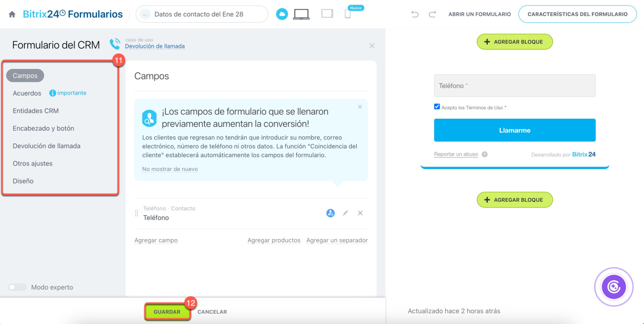Viewport: 644px width, 324px height.
Task: Edit the Teléfono field pencil icon
Action: click(345, 213)
